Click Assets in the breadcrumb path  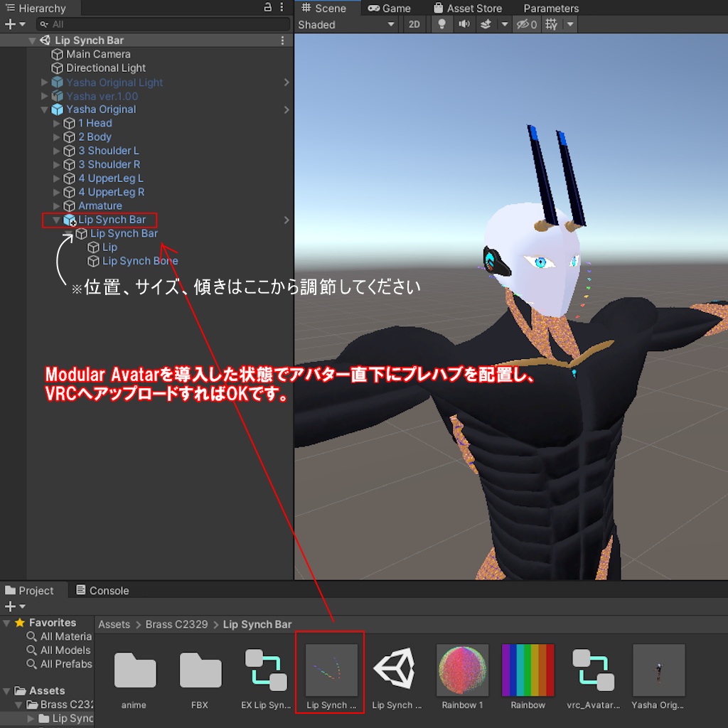[114, 624]
